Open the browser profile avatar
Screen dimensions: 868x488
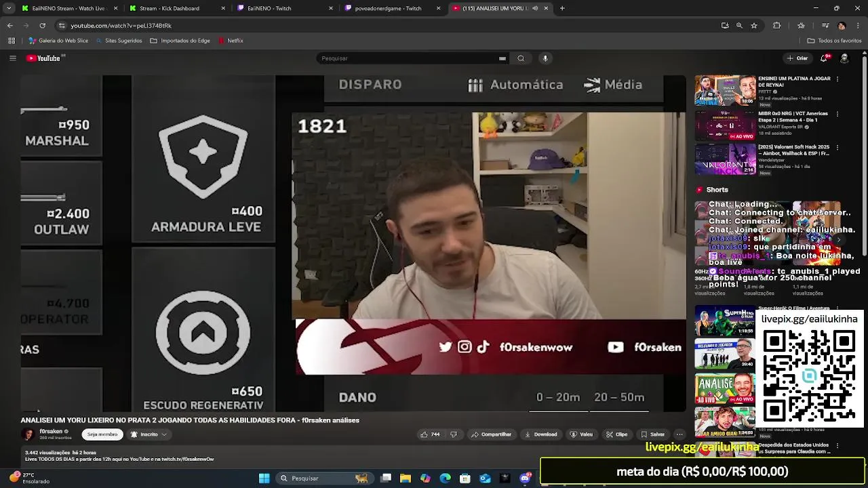point(842,26)
